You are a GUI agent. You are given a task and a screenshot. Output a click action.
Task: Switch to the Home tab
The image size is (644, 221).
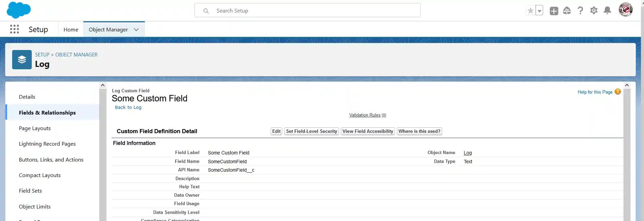point(71,30)
